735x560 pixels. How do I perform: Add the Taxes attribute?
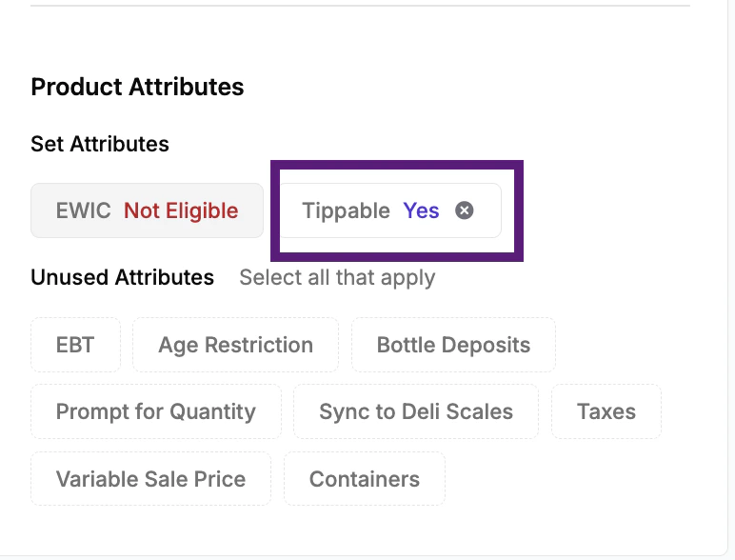click(x=606, y=411)
